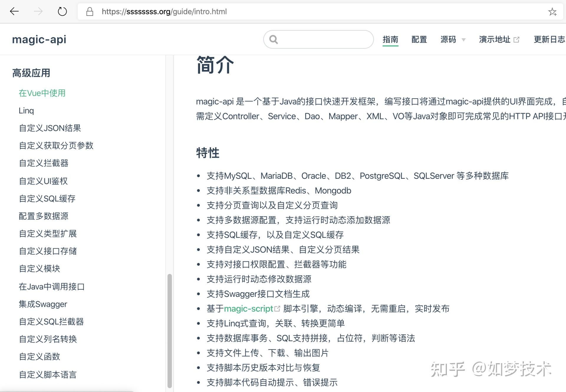Open the magic-script link in the feature list
Screen dimensions: 566x392
click(x=249, y=309)
